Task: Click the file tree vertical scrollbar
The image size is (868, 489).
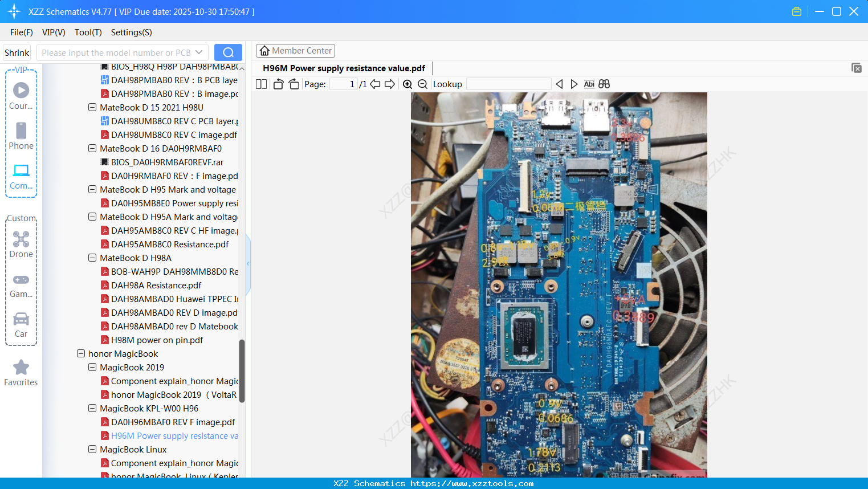Action: (242, 371)
